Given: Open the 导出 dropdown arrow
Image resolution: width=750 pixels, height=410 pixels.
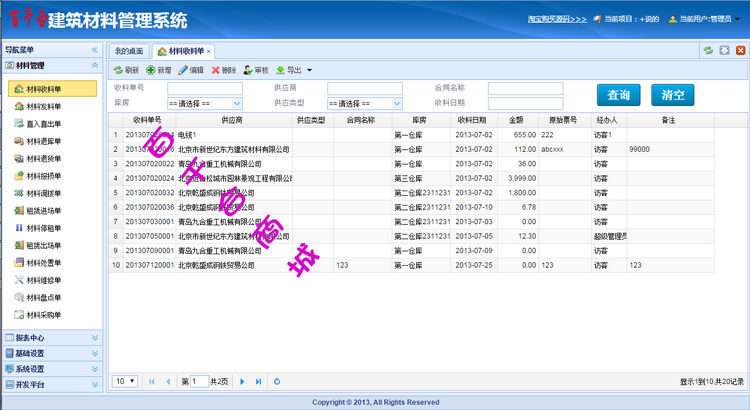Looking at the screenshot, I should tap(309, 70).
